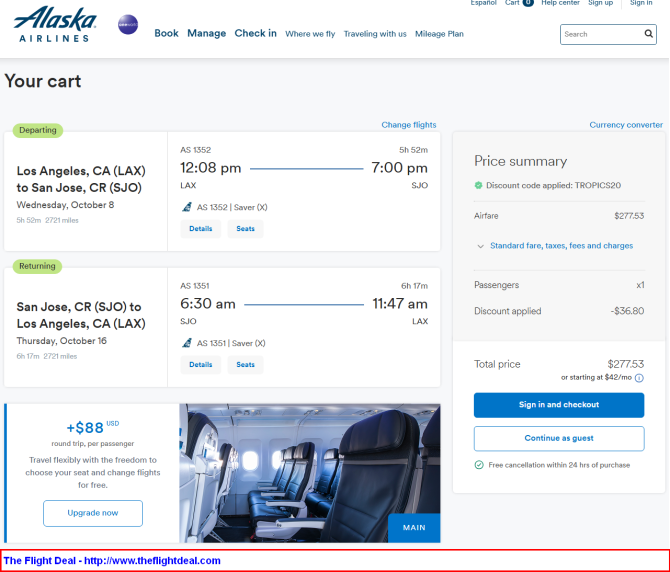This screenshot has height=572, width=670.
Task: Click the AS 1352 airline tail icon
Action: pos(187,207)
